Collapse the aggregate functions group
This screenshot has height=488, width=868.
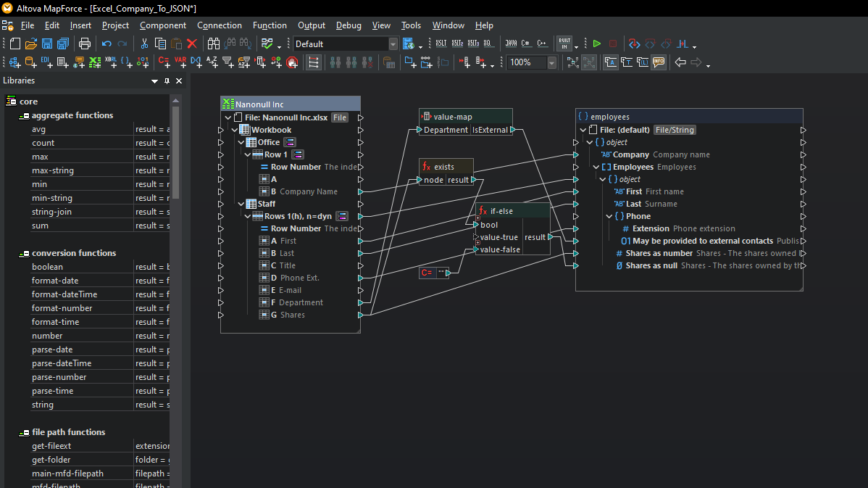click(x=23, y=116)
